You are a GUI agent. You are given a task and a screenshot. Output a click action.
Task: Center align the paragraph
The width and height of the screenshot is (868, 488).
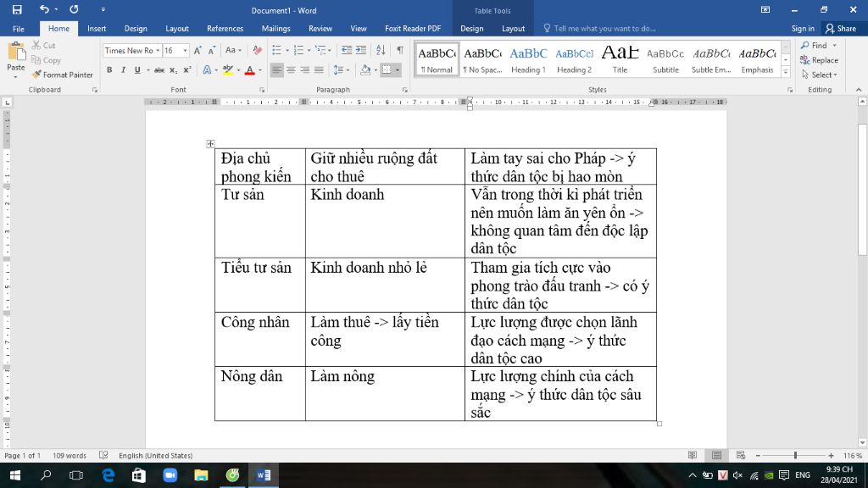click(x=291, y=70)
